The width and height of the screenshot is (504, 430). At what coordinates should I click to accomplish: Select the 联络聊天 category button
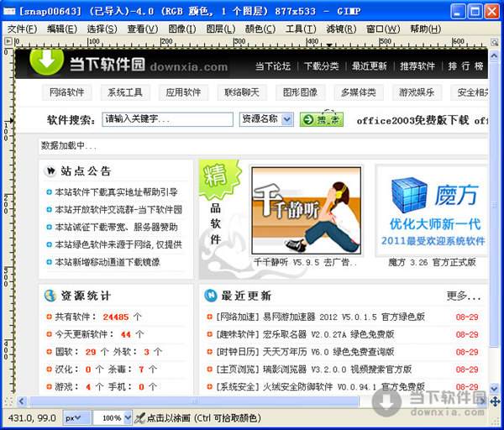242,92
